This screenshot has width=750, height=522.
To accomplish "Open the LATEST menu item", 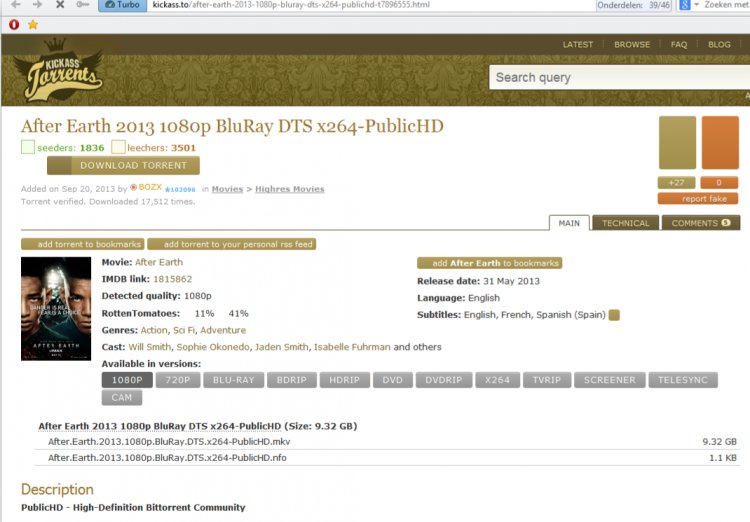I will (x=578, y=44).
